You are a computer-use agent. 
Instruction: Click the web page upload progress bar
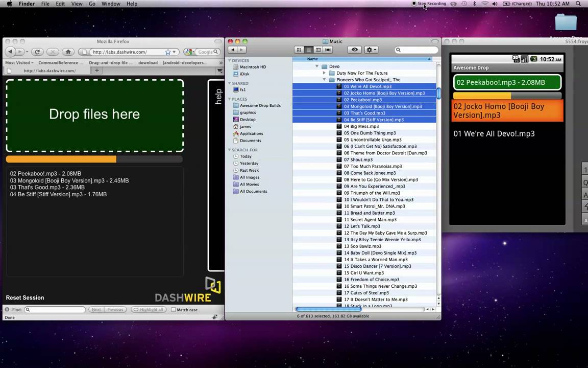[94, 159]
